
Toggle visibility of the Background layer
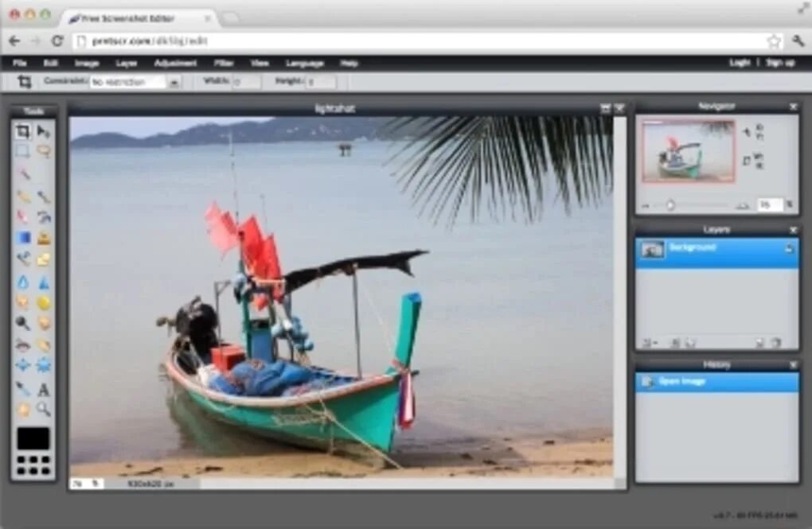coord(791,247)
